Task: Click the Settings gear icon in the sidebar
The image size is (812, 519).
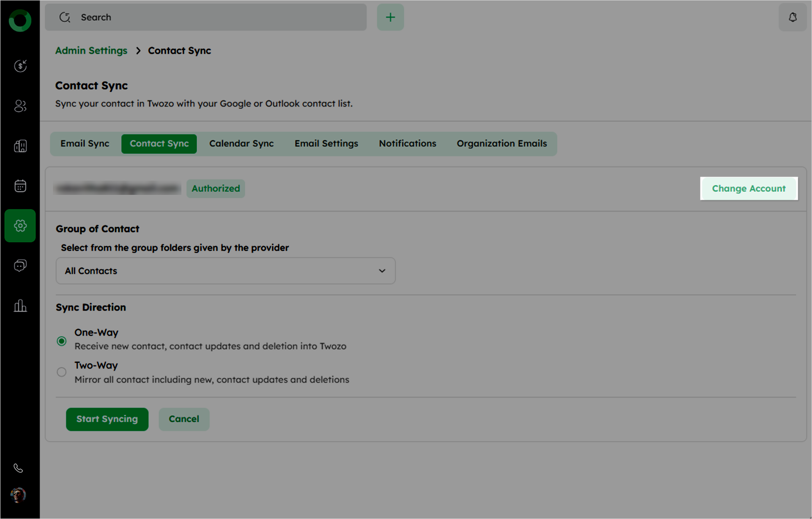Action: 20,226
